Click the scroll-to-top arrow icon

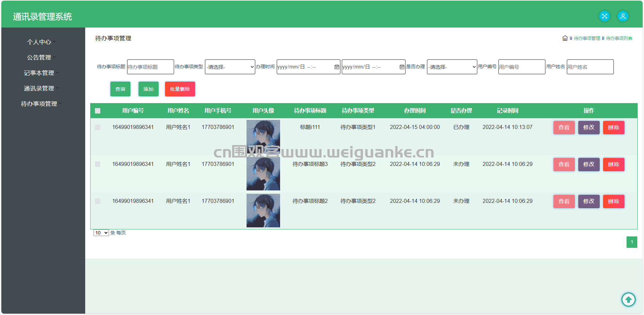629,300
